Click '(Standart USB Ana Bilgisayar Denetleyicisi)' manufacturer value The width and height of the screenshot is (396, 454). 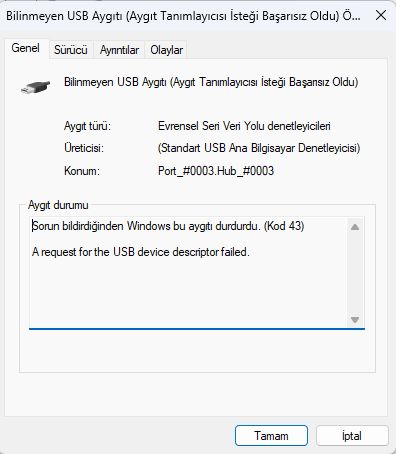(x=259, y=148)
